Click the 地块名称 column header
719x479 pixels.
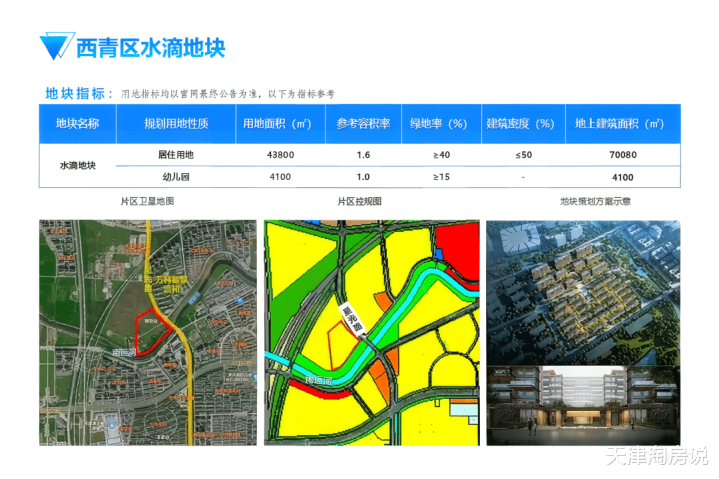[x=77, y=124]
